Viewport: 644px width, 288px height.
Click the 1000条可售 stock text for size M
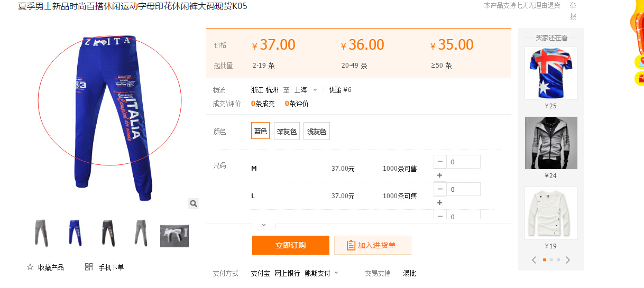pyautogui.click(x=400, y=169)
